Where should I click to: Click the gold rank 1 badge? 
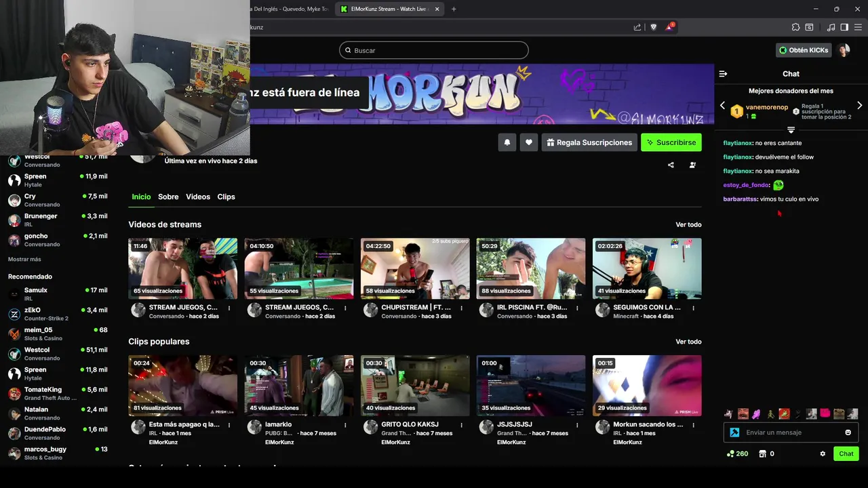736,111
